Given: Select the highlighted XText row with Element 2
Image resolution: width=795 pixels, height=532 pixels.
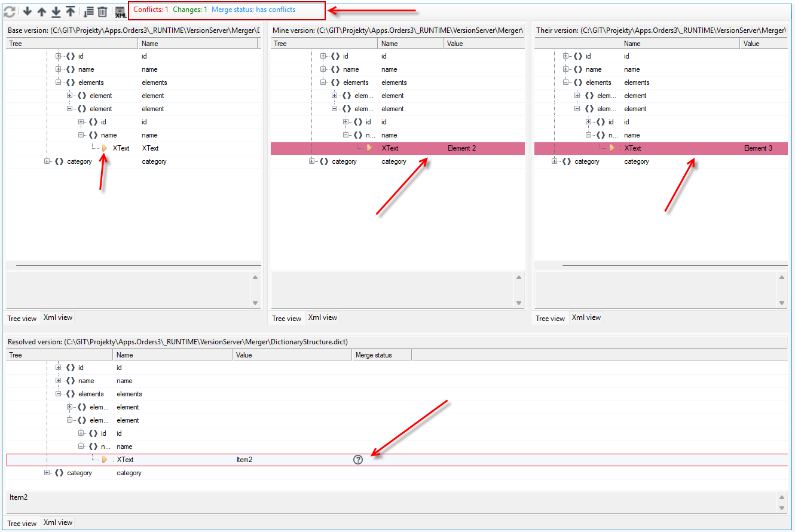Looking at the screenshot, I should 398,148.
